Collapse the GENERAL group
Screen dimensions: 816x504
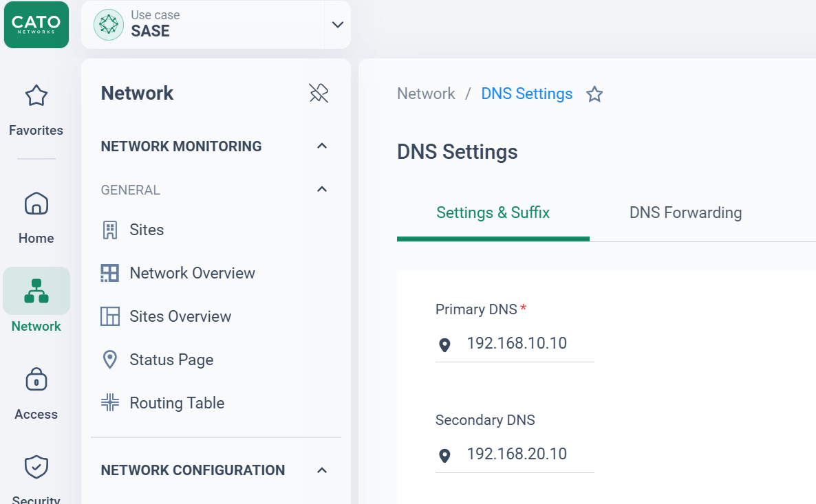322,189
